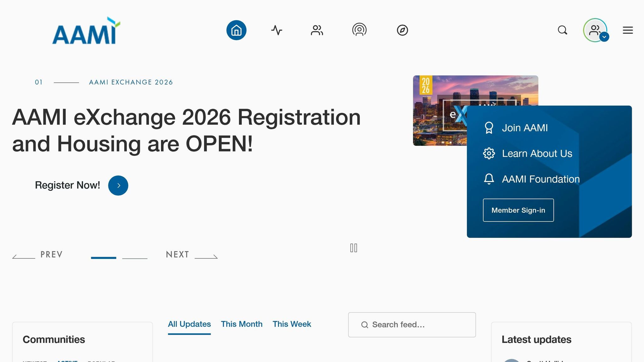
Task: Click the AAMI eXchange 2026 Registration headline
Action: click(186, 130)
